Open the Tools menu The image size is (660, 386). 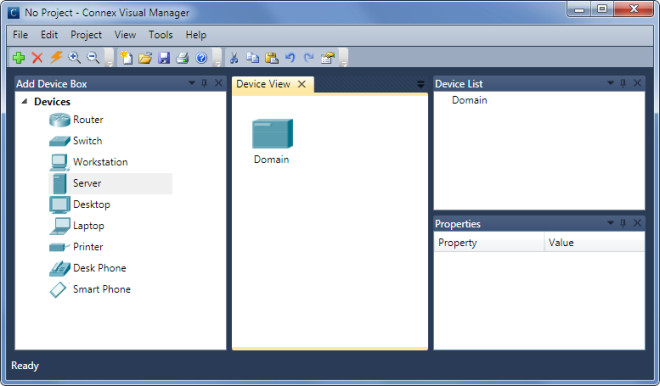(x=161, y=35)
